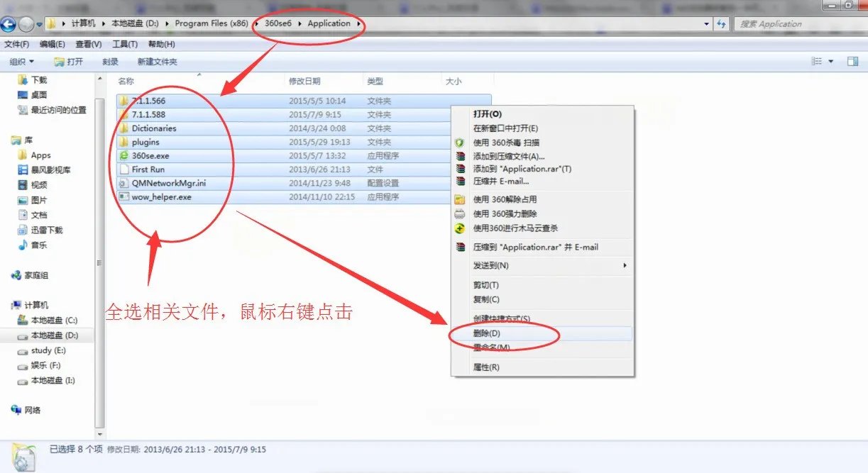Click the 360se.exe browser icon
Screen dimensions: 868x473
click(123, 155)
